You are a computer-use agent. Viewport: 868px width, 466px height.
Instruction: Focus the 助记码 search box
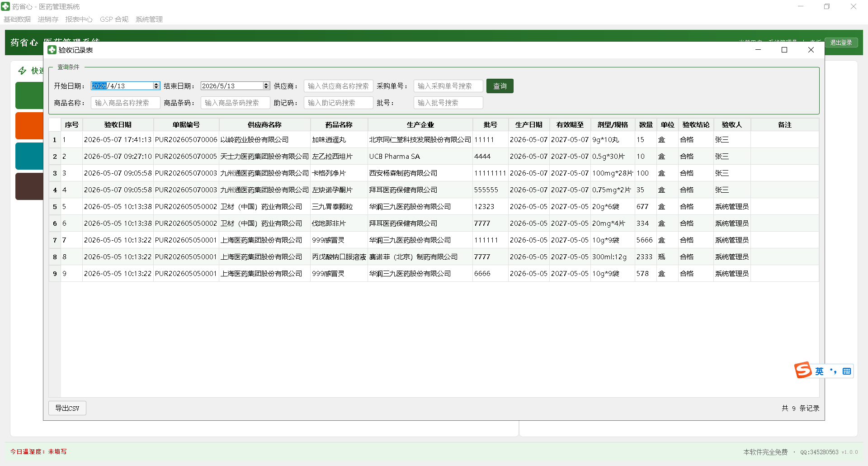(x=338, y=103)
